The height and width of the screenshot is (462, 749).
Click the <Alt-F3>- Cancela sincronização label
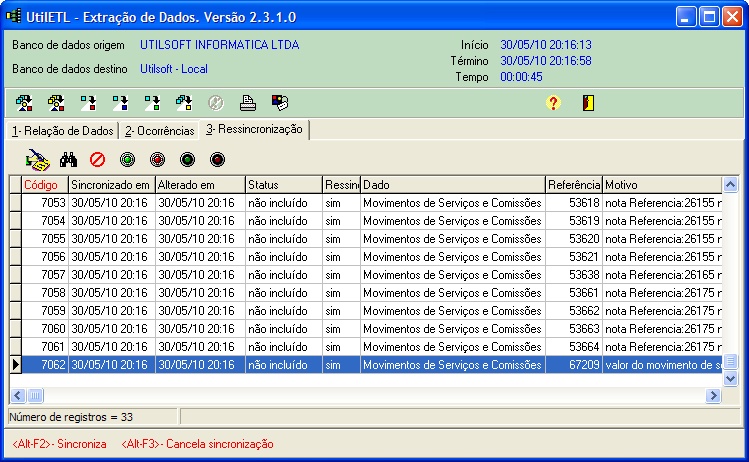click(x=197, y=444)
